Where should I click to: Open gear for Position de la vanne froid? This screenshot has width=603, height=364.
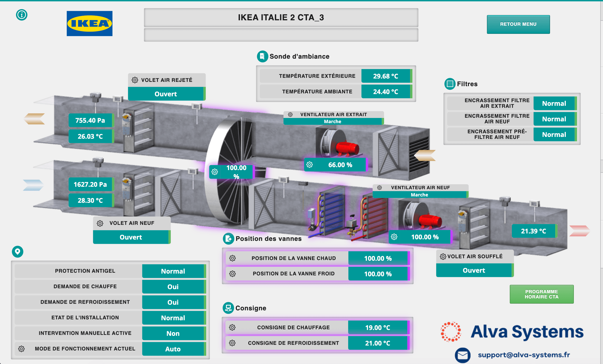[x=232, y=273]
